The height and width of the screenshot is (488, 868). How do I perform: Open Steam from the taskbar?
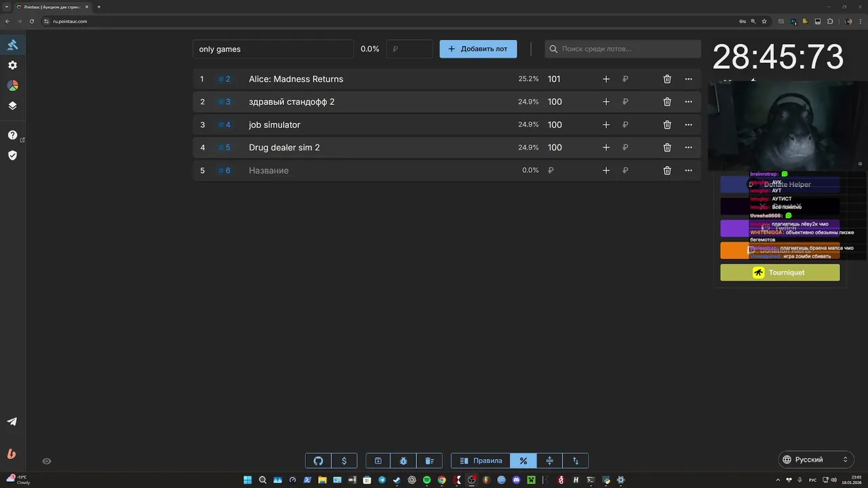pyautogui.click(x=396, y=480)
